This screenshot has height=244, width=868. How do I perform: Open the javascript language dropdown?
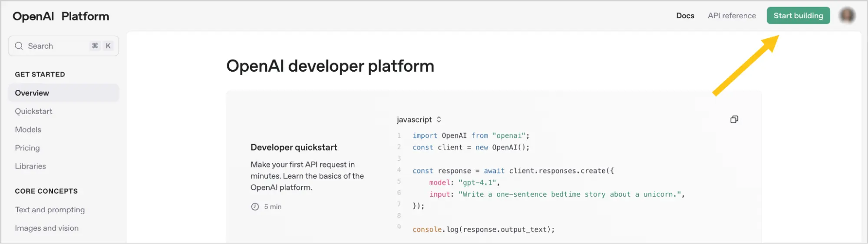tap(419, 119)
